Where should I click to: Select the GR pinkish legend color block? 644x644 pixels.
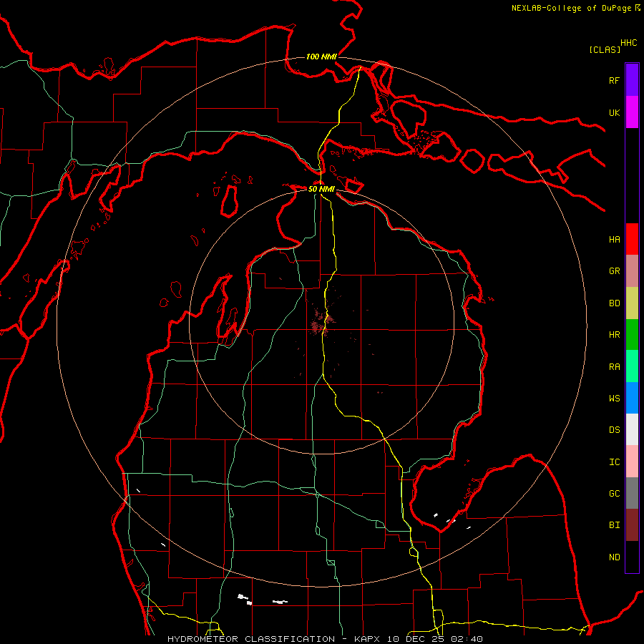pos(632,270)
